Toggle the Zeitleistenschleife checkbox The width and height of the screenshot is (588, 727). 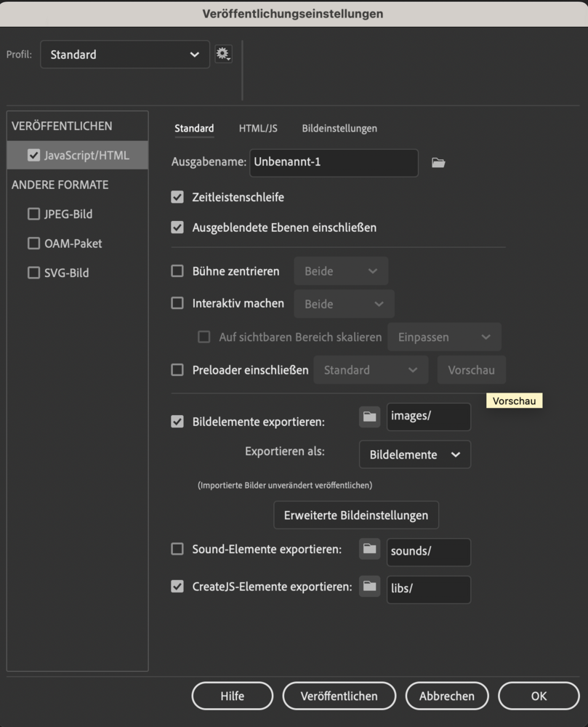point(177,197)
